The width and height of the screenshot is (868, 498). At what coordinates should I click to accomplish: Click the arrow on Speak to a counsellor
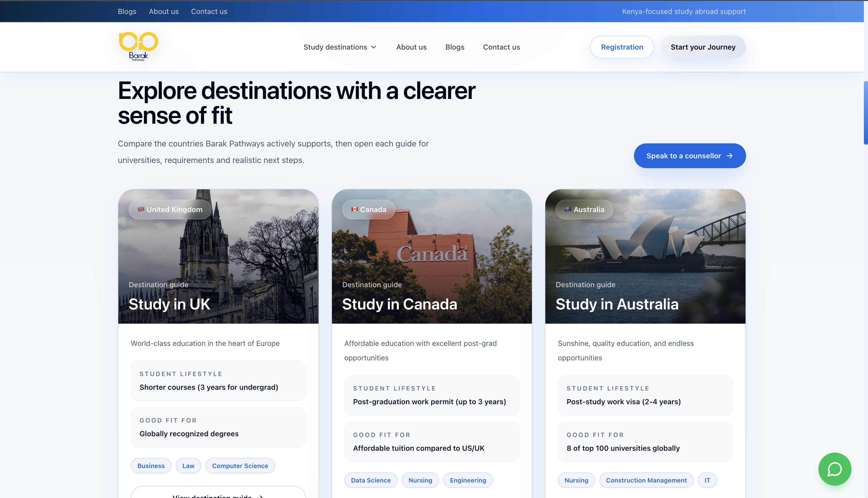(730, 156)
